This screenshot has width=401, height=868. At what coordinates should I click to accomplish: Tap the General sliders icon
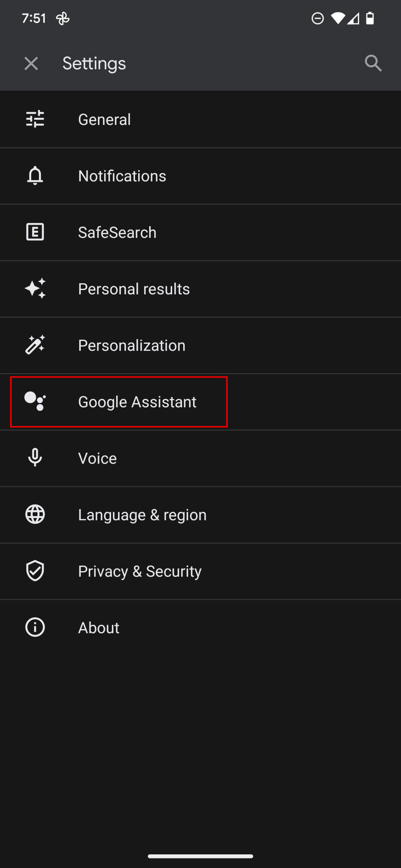tap(35, 119)
